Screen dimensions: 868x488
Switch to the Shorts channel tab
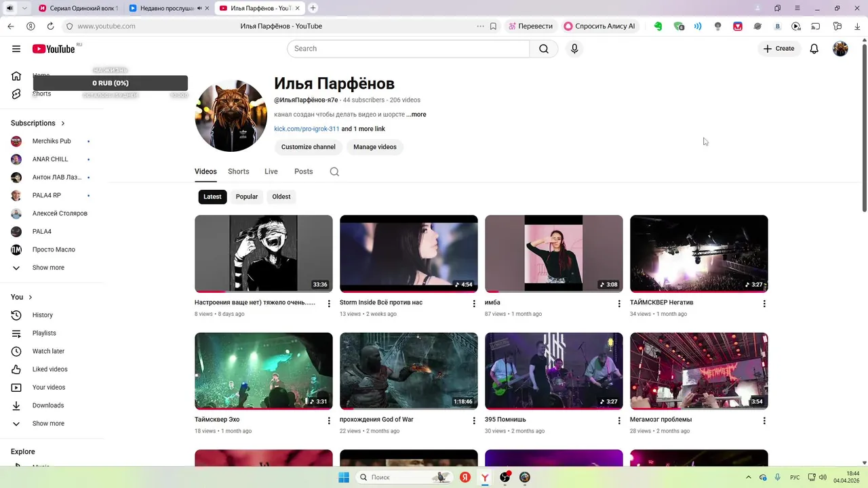pos(239,171)
